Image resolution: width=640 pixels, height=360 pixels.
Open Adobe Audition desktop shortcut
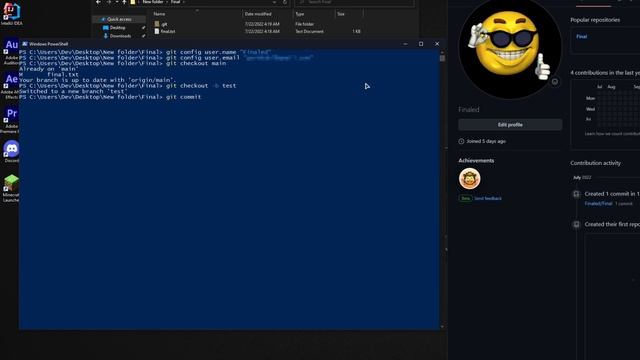[x=11, y=51]
